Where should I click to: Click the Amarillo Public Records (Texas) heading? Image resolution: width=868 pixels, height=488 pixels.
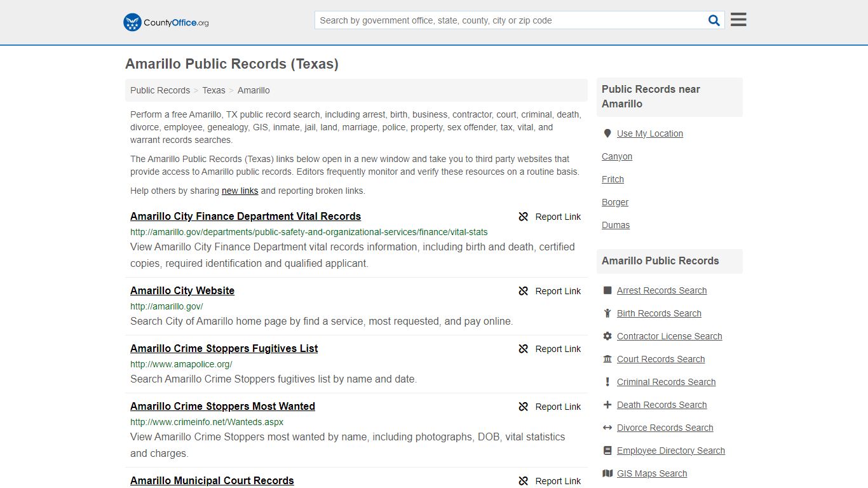click(232, 64)
